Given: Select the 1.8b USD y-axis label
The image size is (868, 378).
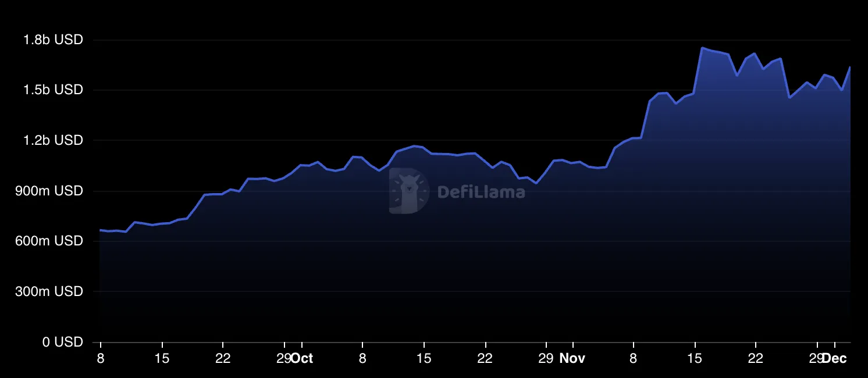Looking at the screenshot, I should pos(53,40).
